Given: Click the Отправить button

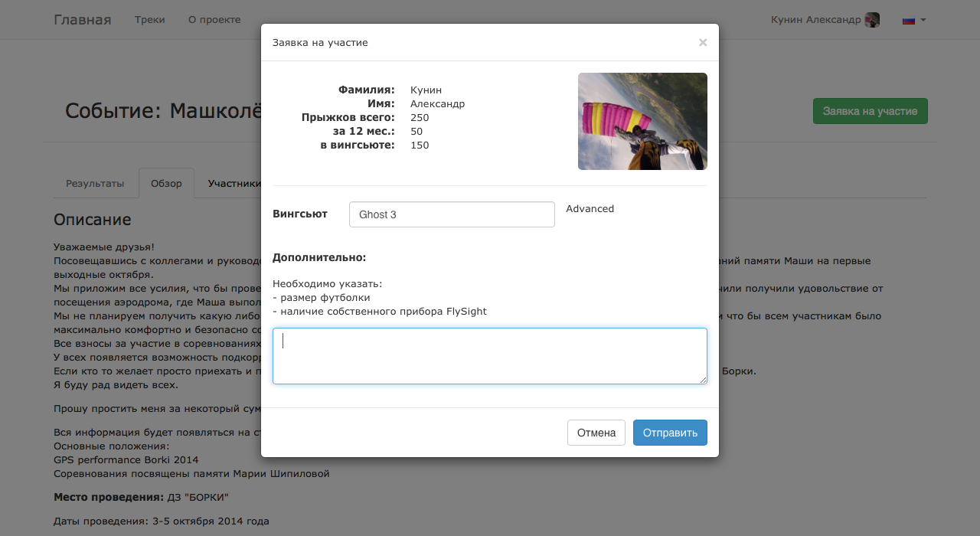Looking at the screenshot, I should 670,433.
